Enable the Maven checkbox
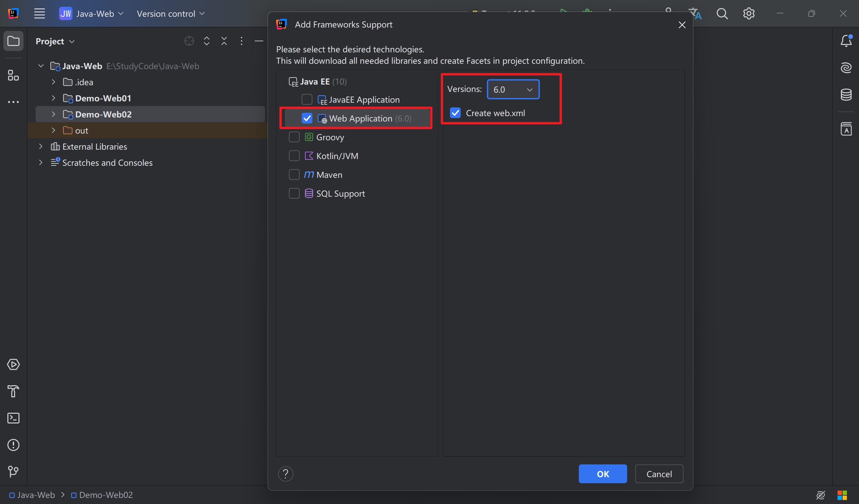The width and height of the screenshot is (859, 504). pos(294,174)
